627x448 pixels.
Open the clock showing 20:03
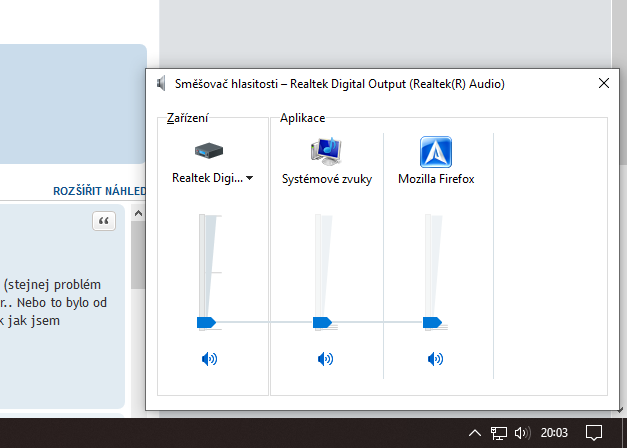pos(554,432)
